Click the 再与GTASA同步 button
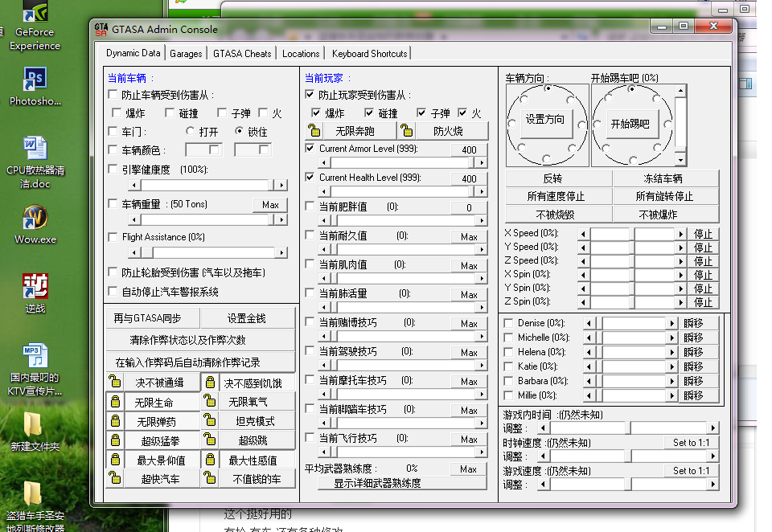 pyautogui.click(x=153, y=318)
